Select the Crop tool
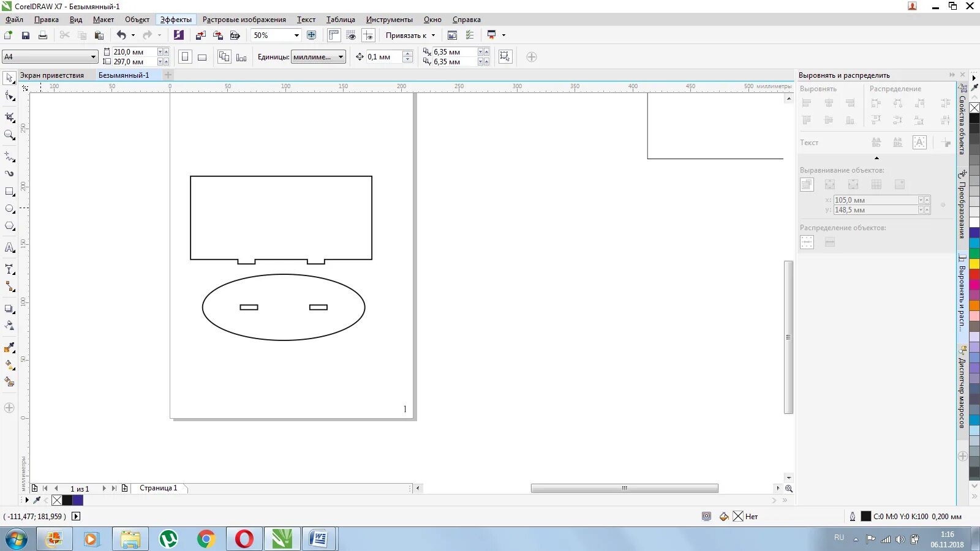 coord(9,116)
